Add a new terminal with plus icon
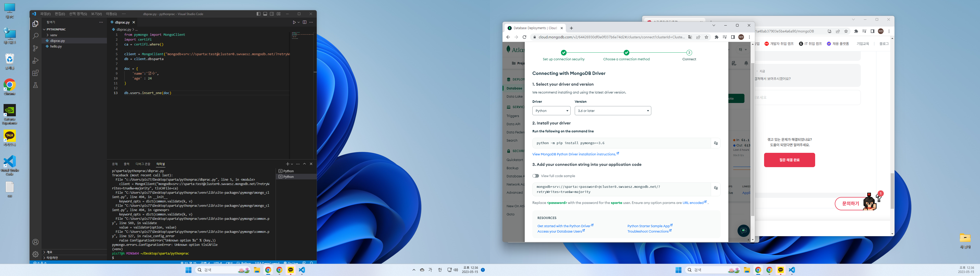980x276 pixels. point(288,164)
